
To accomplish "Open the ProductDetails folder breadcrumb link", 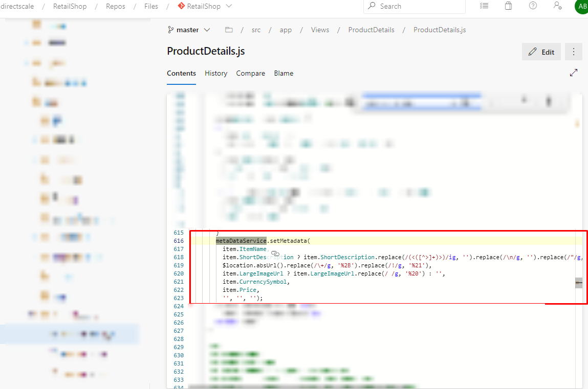I will (371, 30).
